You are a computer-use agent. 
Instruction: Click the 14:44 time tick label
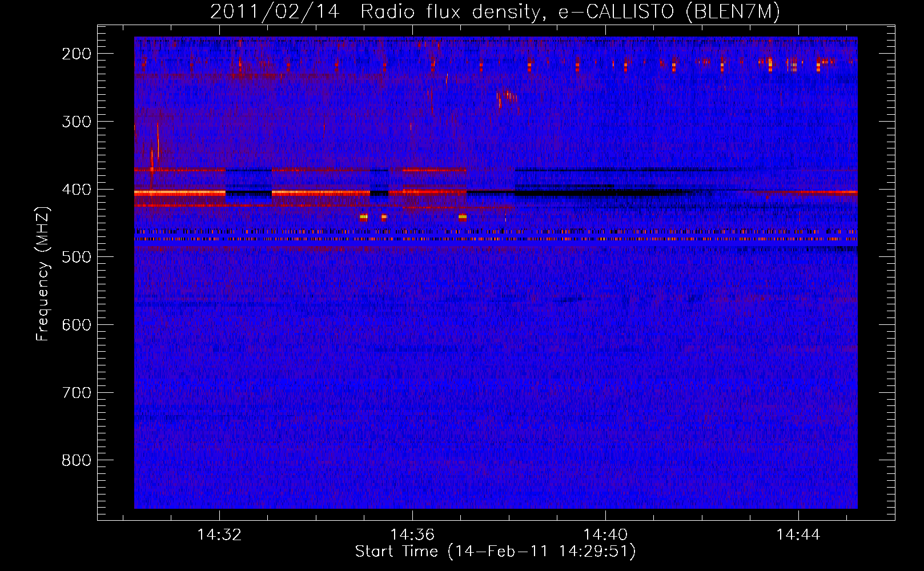[798, 534]
